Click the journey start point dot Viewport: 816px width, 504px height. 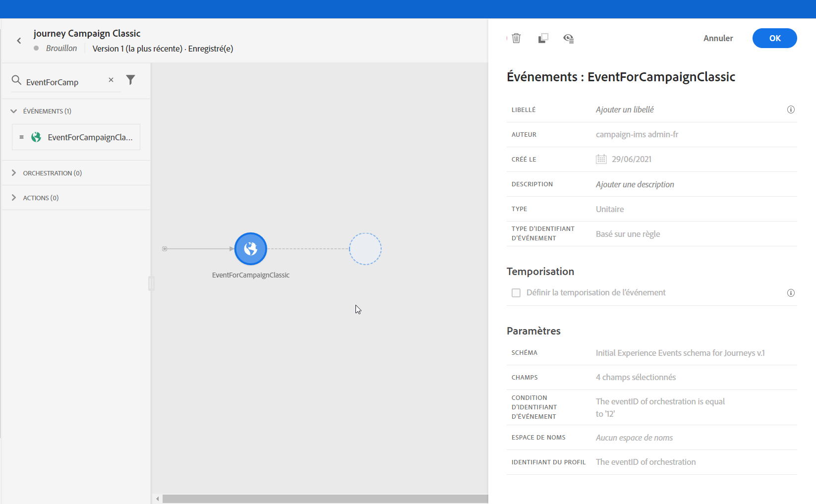tap(165, 249)
